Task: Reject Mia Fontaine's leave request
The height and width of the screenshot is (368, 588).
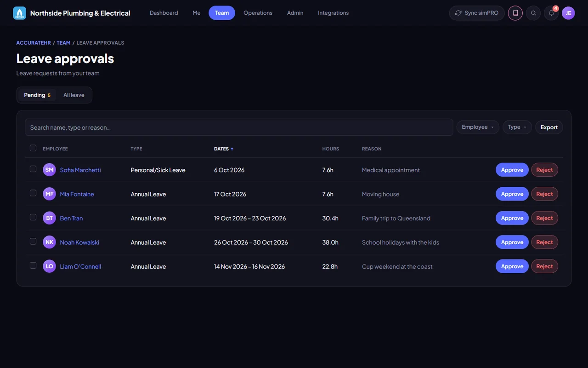Action: [544, 194]
